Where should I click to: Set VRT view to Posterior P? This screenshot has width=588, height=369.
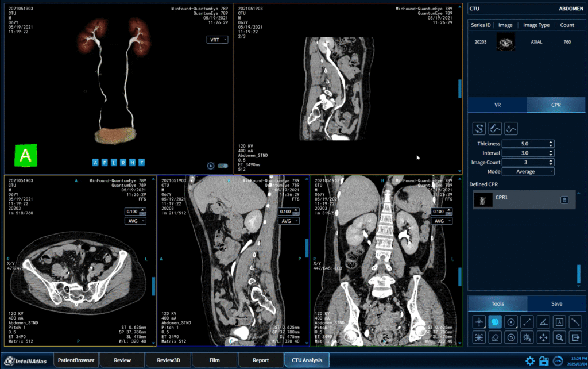105,163
